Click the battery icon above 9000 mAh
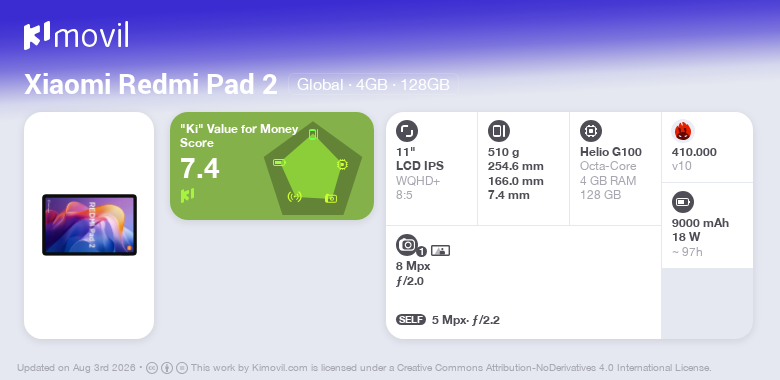The image size is (780, 380). pos(683,202)
